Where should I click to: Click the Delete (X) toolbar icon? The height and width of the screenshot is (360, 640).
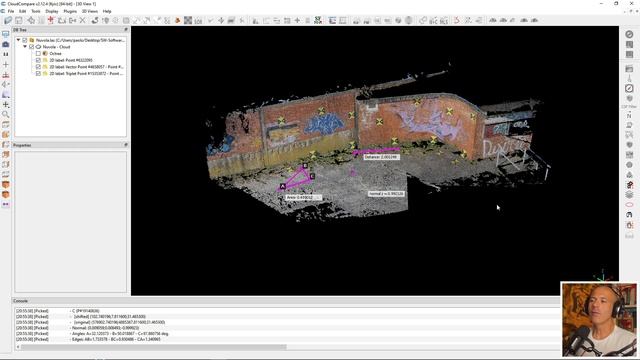82,20
